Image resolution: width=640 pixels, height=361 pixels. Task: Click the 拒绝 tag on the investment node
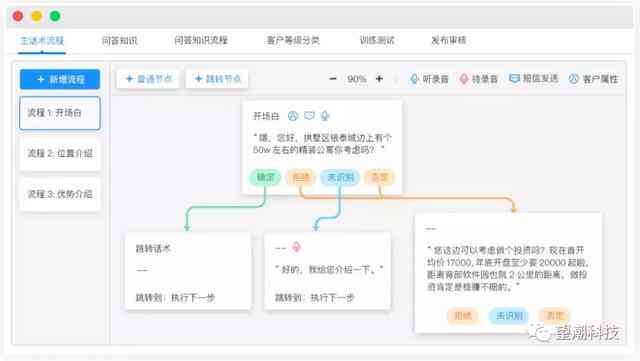[x=463, y=316]
